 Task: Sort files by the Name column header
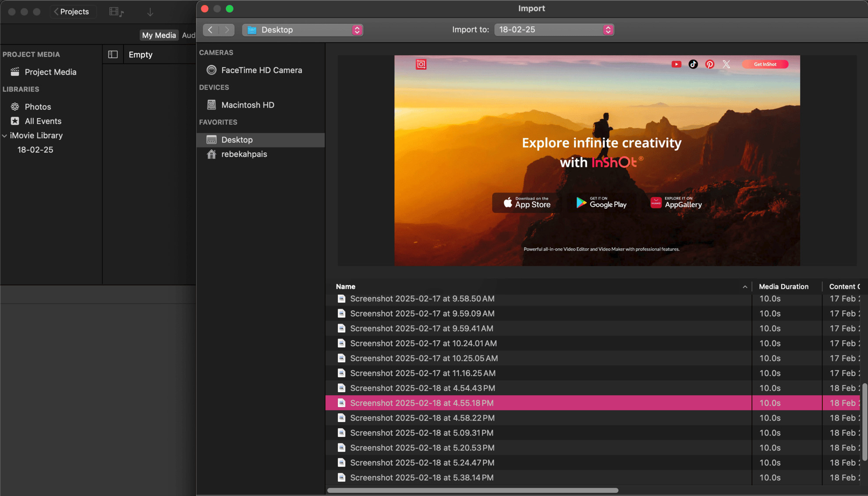346,286
